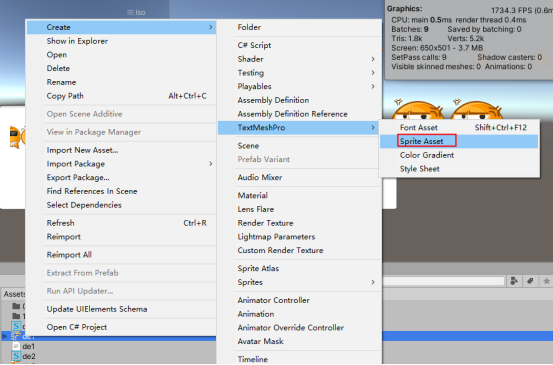Viewport: 553px width, 365px height.
Task: Select Update UIElements Schema
Action: (x=122, y=309)
